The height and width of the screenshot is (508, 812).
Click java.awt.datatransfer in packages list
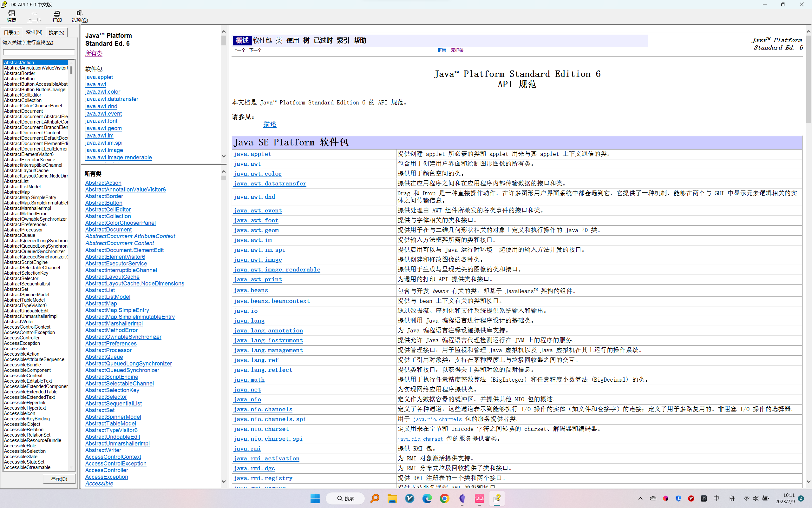112,99
